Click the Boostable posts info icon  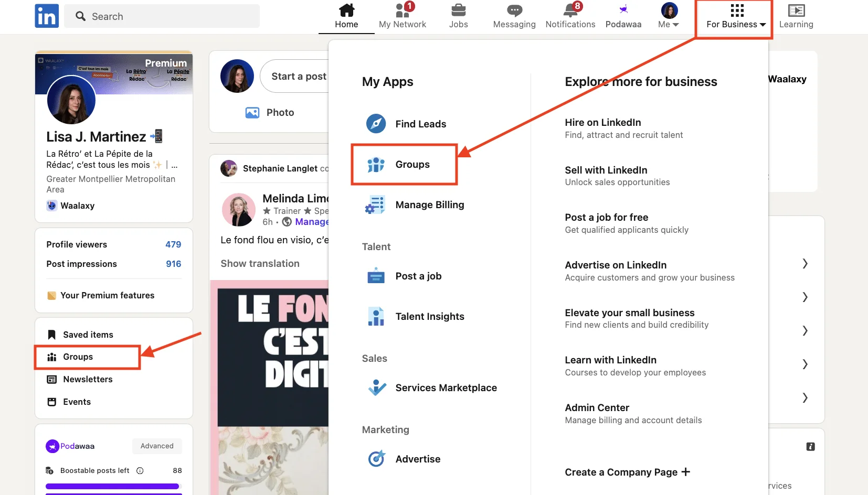[140, 470]
